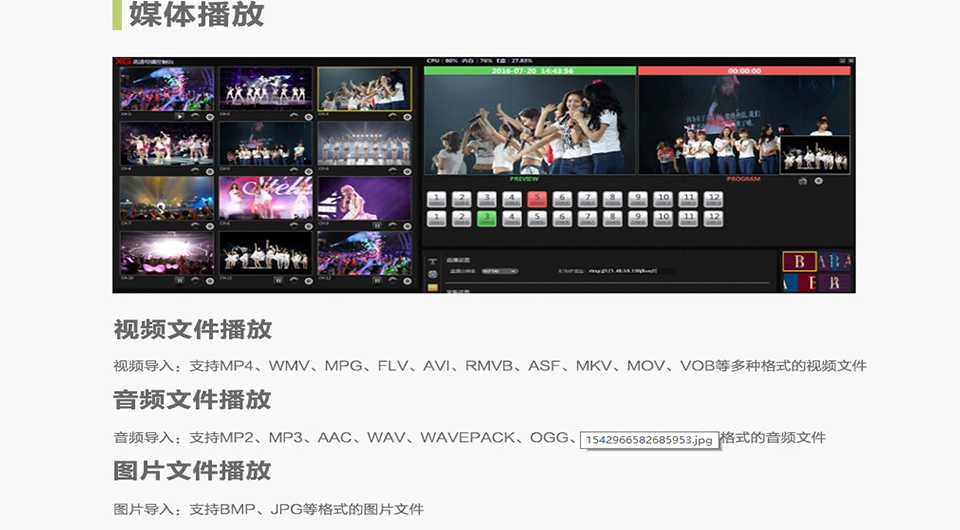Click the heading 图片文件播放
This screenshot has width=960, height=530.
click(192, 471)
